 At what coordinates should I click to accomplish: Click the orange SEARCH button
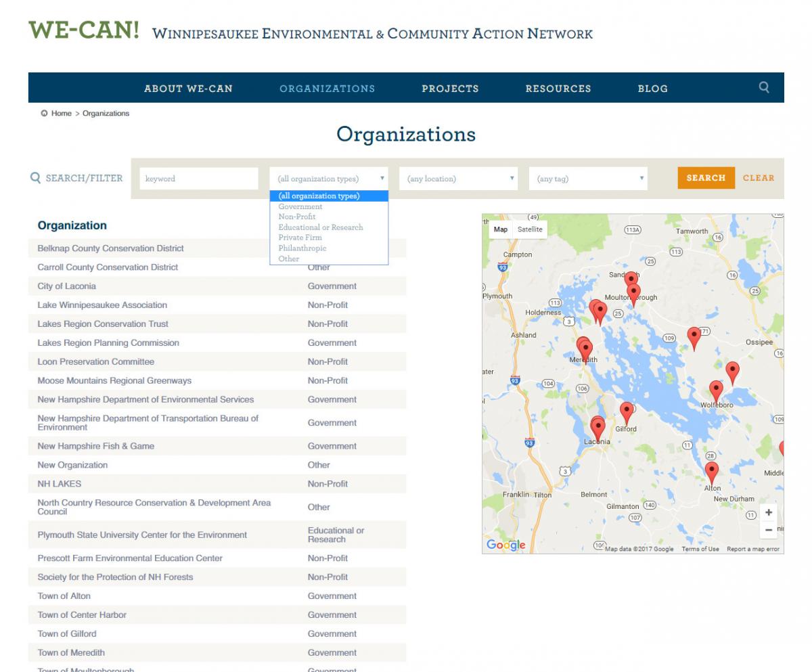point(706,178)
